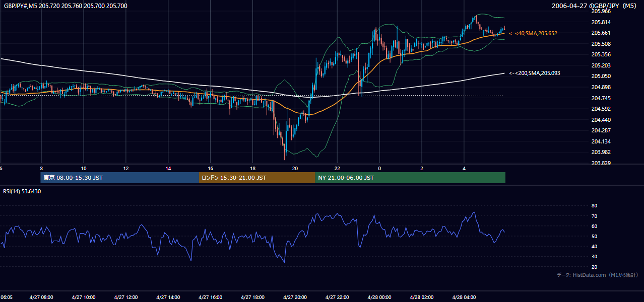Click the 205.508 price axis label

pos(601,44)
